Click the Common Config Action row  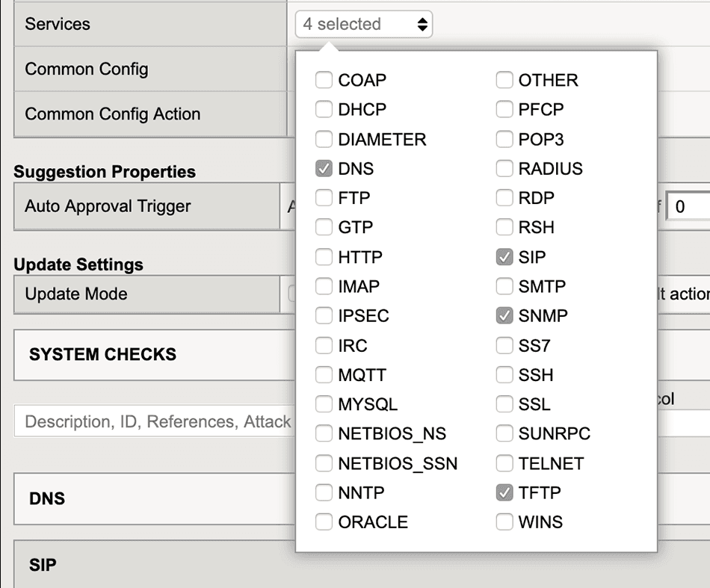[112, 114]
